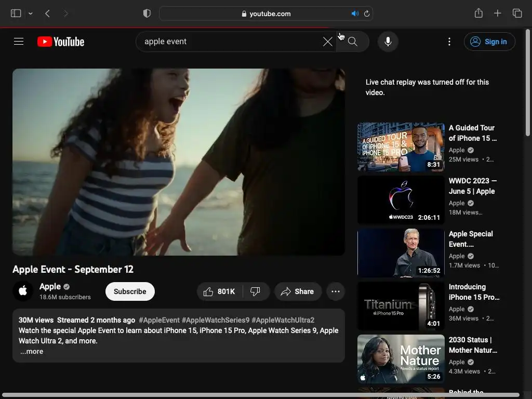
Task: Click the Sign in button
Action: (x=489, y=42)
